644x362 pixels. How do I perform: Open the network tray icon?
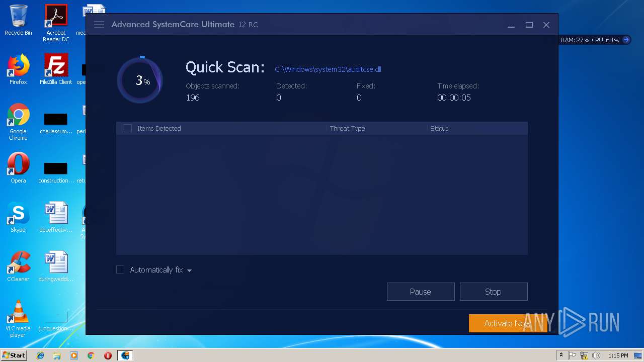tap(584, 355)
